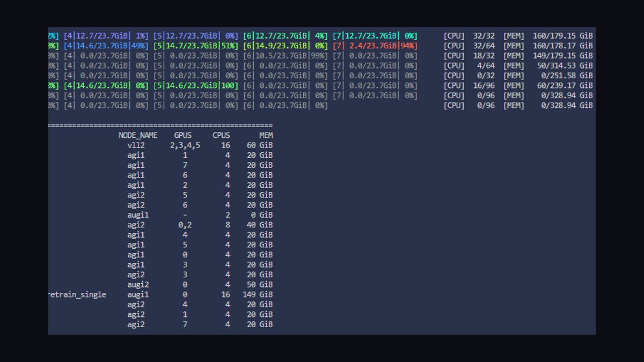Image resolution: width=644 pixels, height=362 pixels.
Task: Click GPU number 5 in the agi1 row
Action: 185,245
